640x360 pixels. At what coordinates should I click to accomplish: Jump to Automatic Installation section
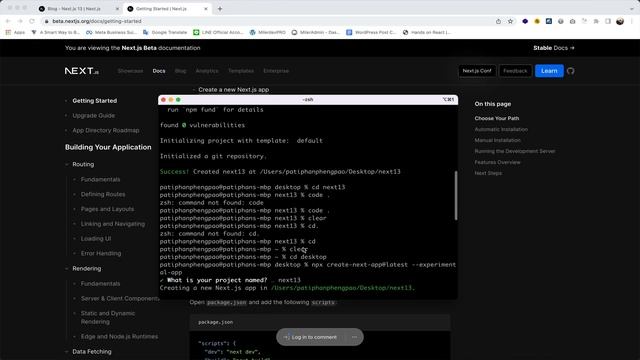tap(501, 129)
